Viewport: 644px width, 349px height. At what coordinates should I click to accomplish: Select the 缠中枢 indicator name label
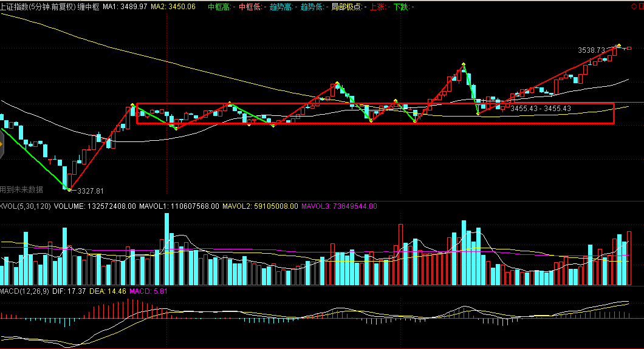(89, 7)
